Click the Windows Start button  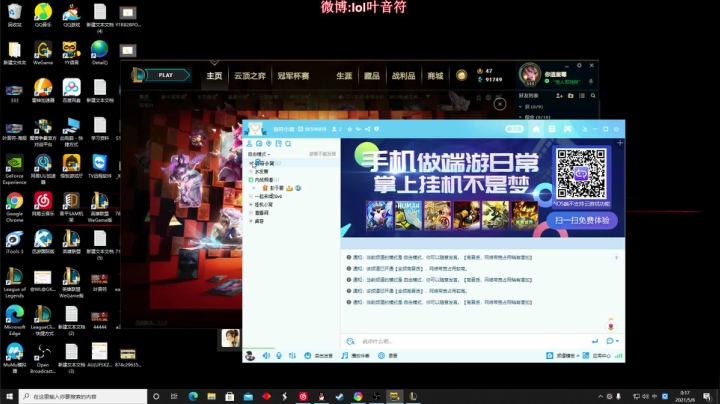(x=9, y=396)
